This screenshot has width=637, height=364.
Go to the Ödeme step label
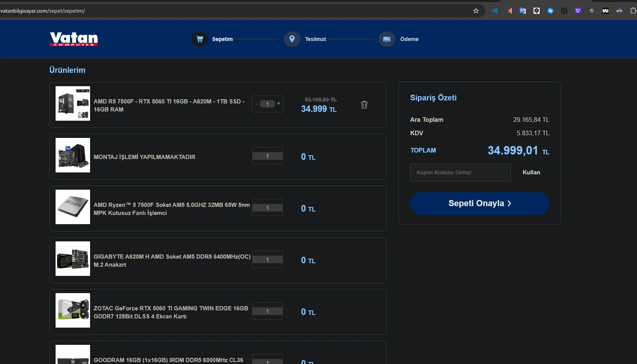[409, 39]
